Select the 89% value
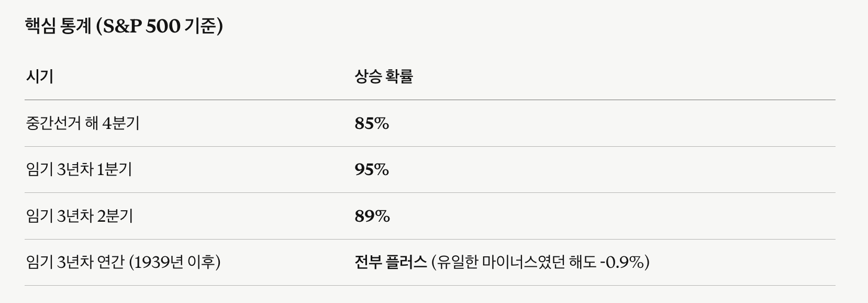 coord(372,216)
